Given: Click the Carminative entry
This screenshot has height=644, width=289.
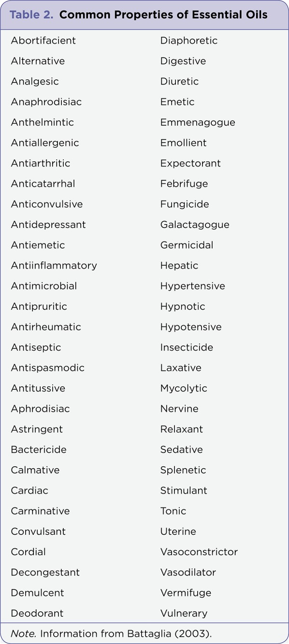Looking at the screenshot, I should tap(40, 511).
